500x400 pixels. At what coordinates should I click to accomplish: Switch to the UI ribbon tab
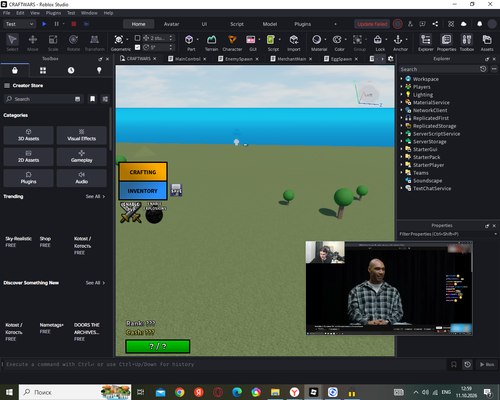coord(204,24)
